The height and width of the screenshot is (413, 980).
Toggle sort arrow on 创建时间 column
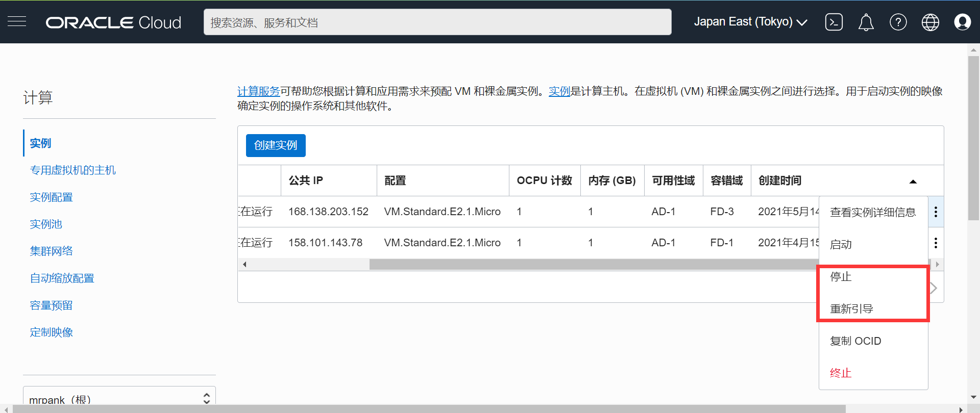(913, 181)
